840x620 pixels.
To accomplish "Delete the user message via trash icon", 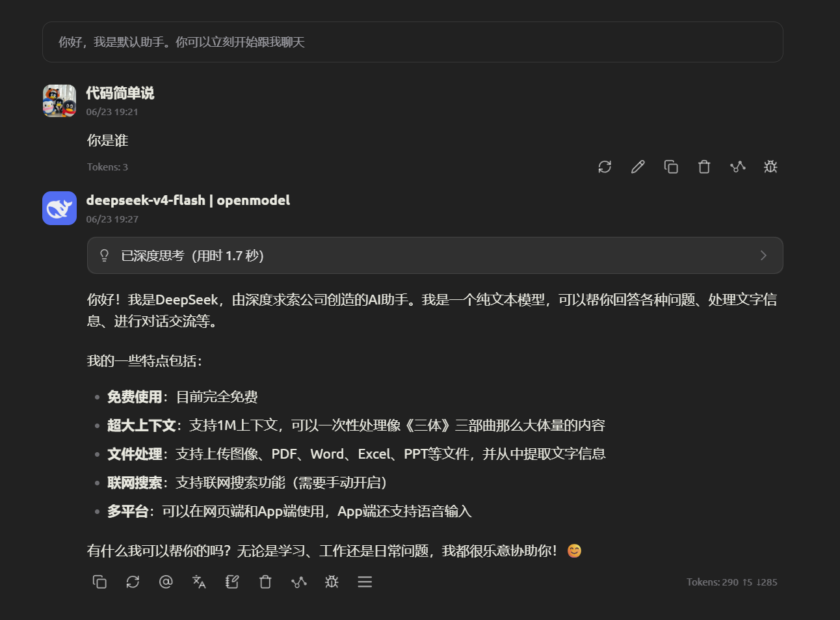I will pos(704,167).
